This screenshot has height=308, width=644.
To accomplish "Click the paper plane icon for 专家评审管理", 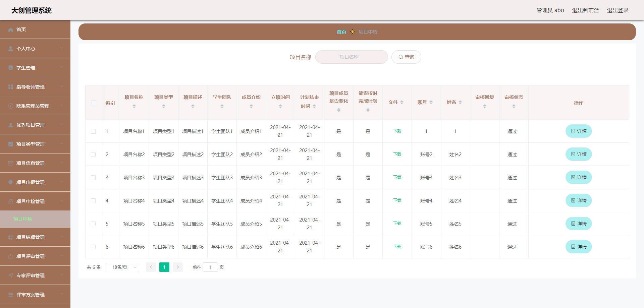I will [x=11, y=276].
